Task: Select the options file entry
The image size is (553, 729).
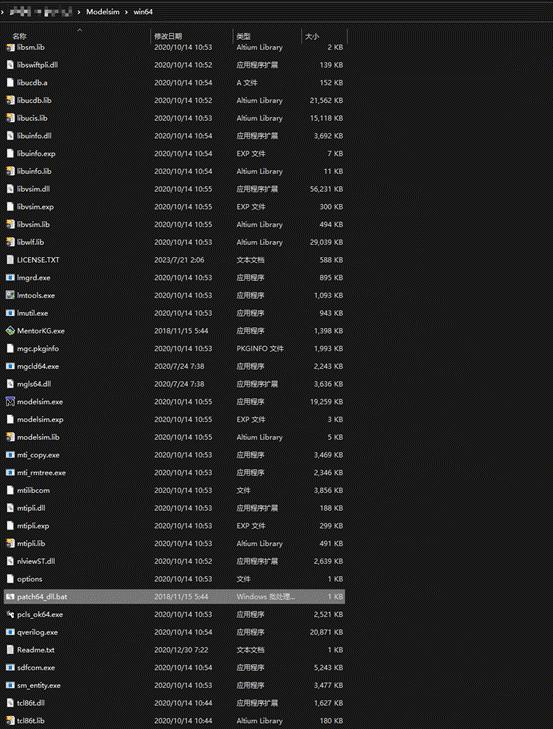Action: point(174,579)
